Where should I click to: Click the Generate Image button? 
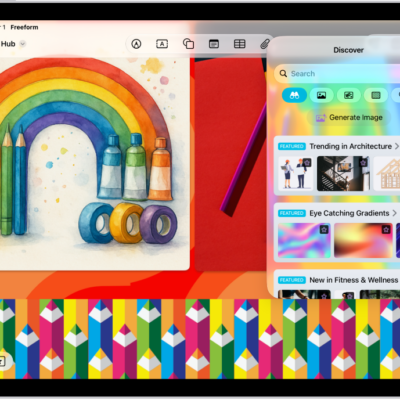349,117
